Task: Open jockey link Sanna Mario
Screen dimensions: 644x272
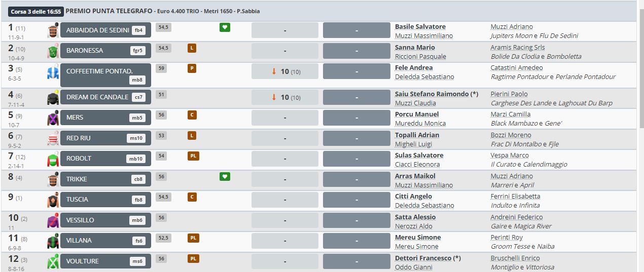Action: 415,48
